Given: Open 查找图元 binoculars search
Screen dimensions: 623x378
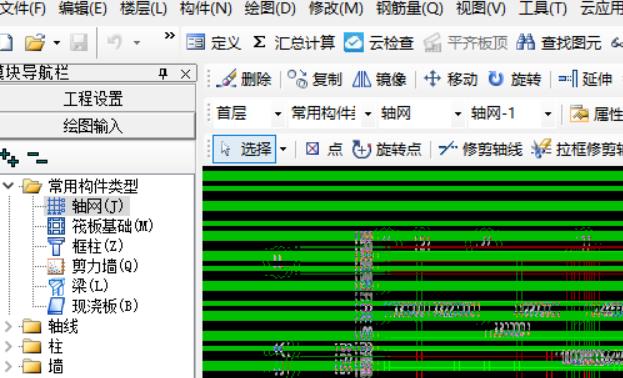Looking at the screenshot, I should pyautogui.click(x=559, y=42).
